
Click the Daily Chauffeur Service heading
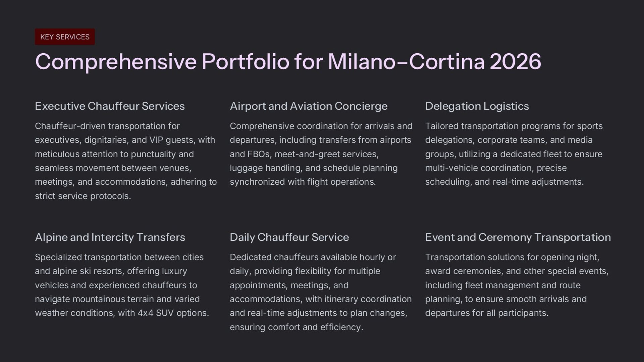(x=289, y=237)
